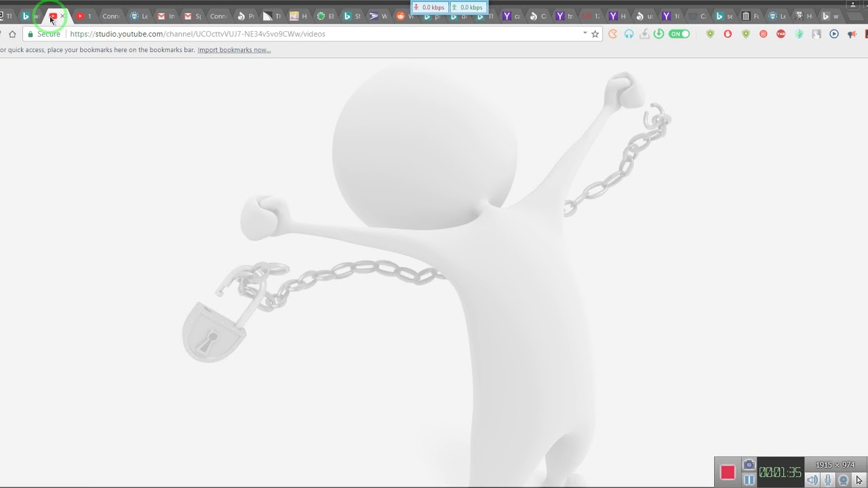Click the upload speed 0.0 kbps indicator
868x488 pixels.
[468, 7]
